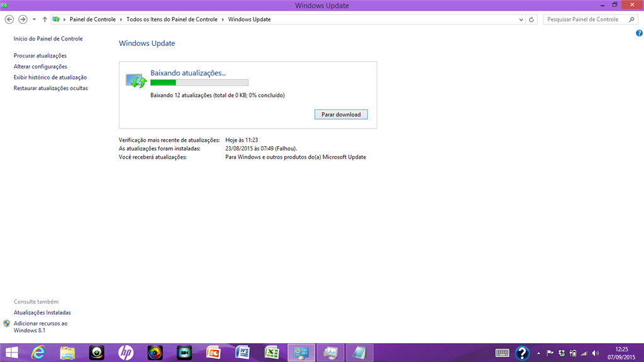Screen dimensions: 644x362
Task: Click 'Baixando atualizações...' heading
Action: point(188,73)
